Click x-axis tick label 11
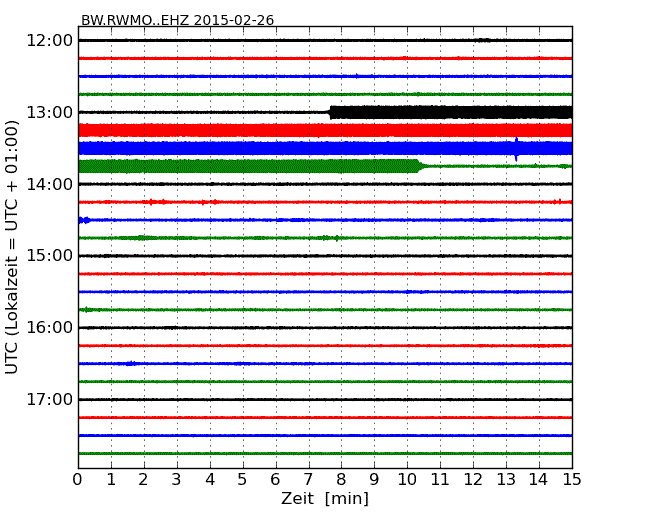The height and width of the screenshot is (520, 650). click(x=440, y=480)
